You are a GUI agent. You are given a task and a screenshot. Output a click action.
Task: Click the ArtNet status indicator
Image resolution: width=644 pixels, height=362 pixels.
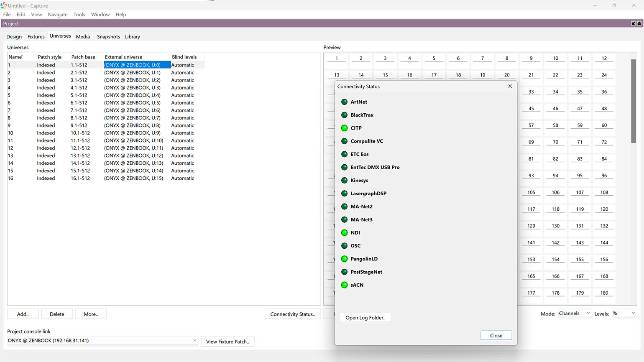pos(344,102)
